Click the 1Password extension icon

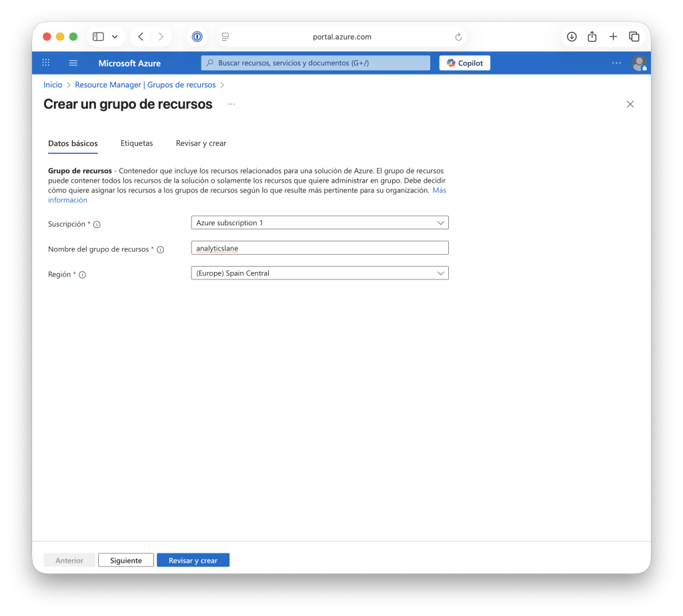pyautogui.click(x=196, y=37)
